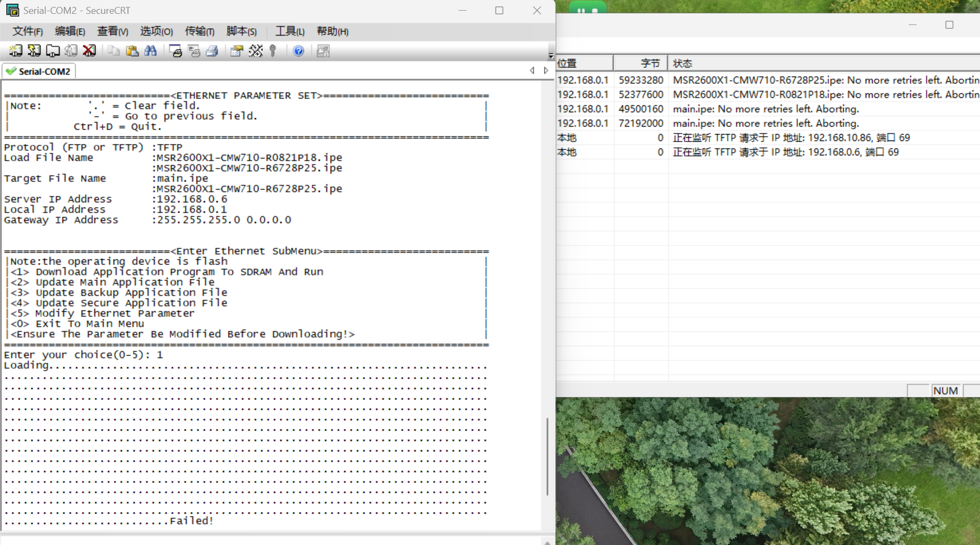Click the '<2> Update Main Application File' line
The height and width of the screenshot is (545, 980).
point(113,282)
